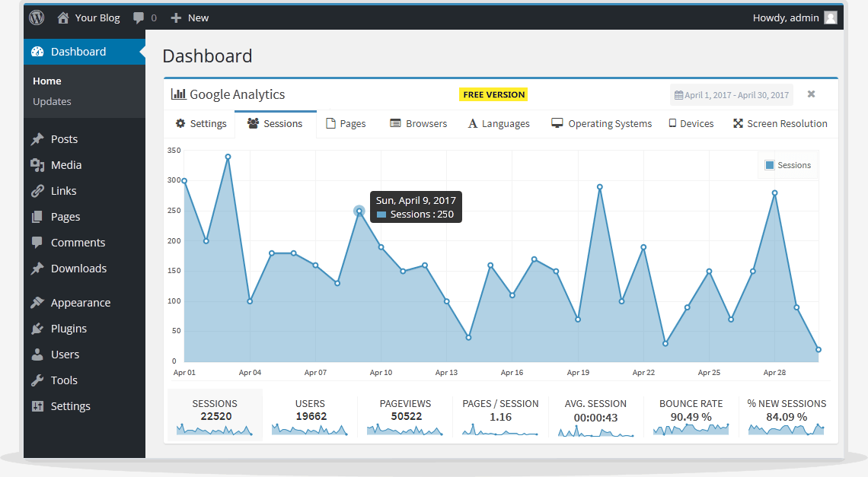The width and height of the screenshot is (868, 477).
Task: Select the % NEW SESSIONS 84.09 % card
Action: [787, 415]
